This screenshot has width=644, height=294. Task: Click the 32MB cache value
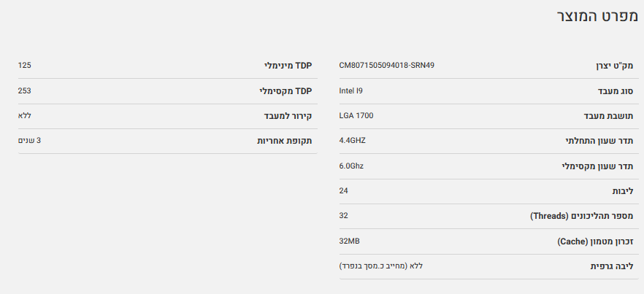coord(349,241)
